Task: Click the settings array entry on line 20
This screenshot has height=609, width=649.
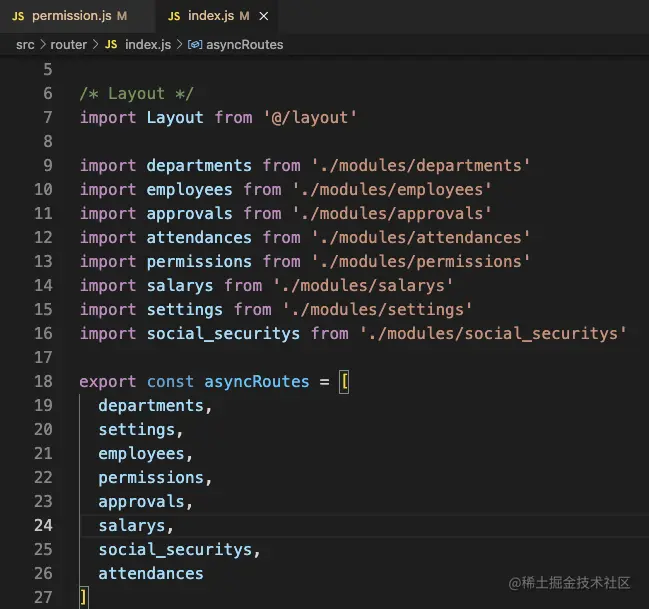Action: tap(137, 430)
